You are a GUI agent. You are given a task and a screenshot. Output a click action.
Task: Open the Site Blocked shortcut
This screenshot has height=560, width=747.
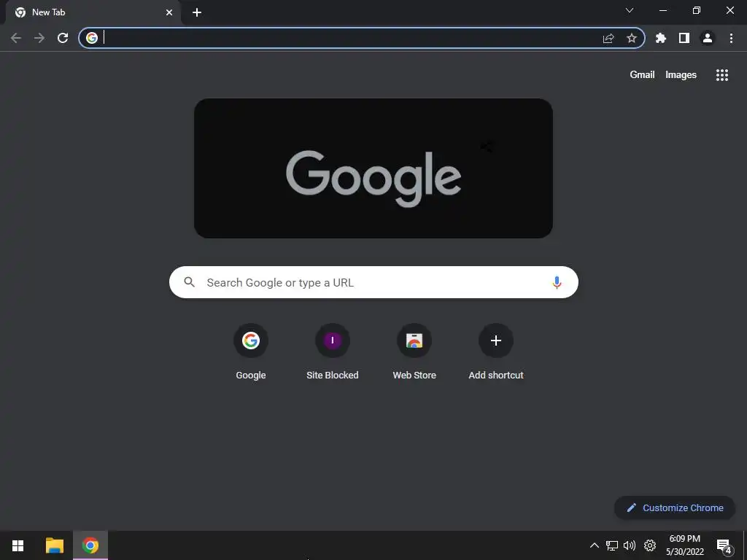tap(333, 351)
